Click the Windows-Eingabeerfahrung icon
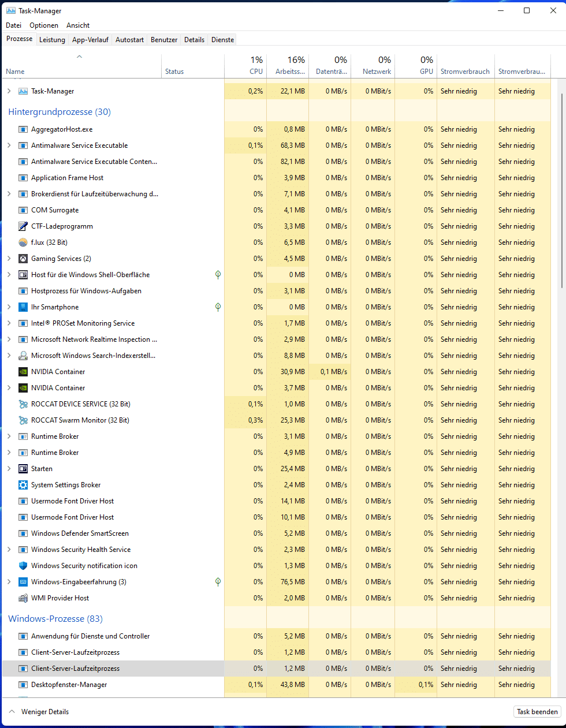566x728 pixels. pos(23,582)
